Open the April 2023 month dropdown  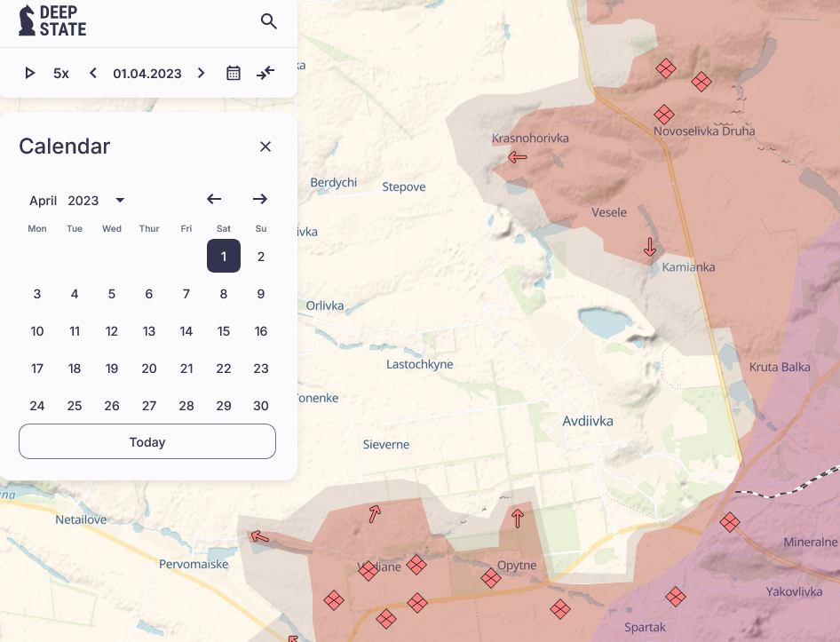pyautogui.click(x=76, y=201)
